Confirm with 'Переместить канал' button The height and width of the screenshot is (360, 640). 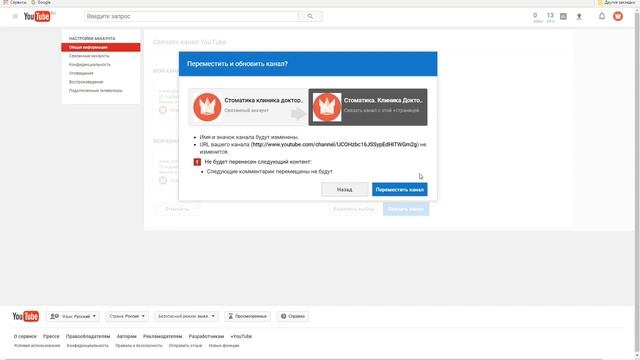(x=400, y=189)
